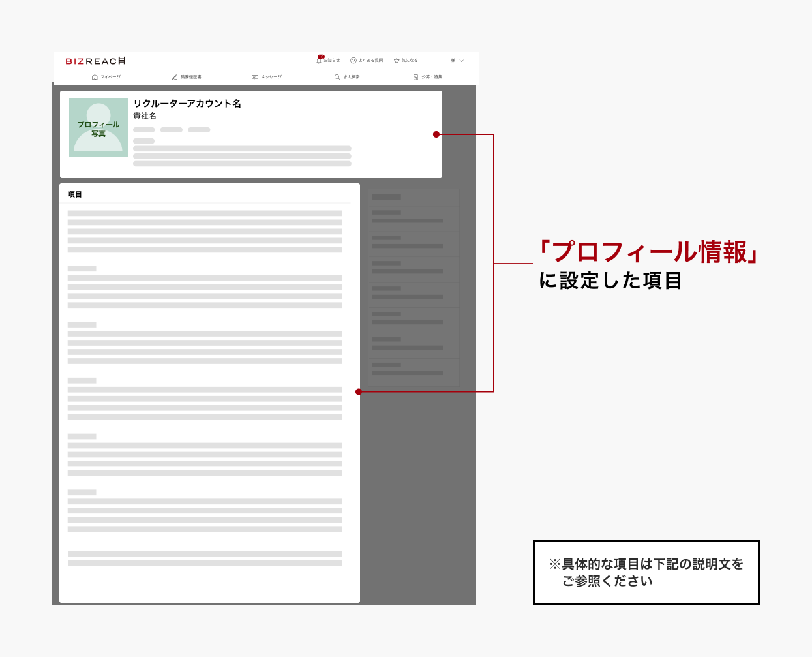The width and height of the screenshot is (812, 657).
Task: Click the 気になる star icon
Action: 397,60
